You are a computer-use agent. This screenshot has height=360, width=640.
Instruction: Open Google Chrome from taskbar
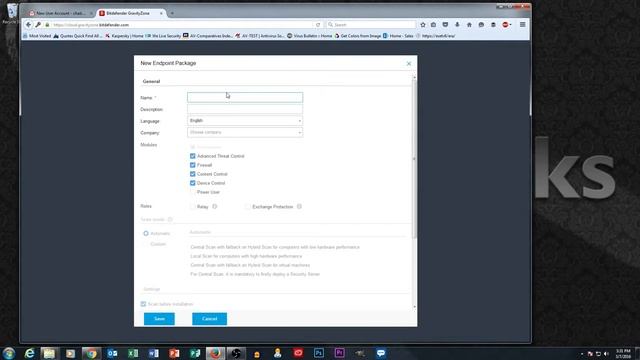click(91, 353)
